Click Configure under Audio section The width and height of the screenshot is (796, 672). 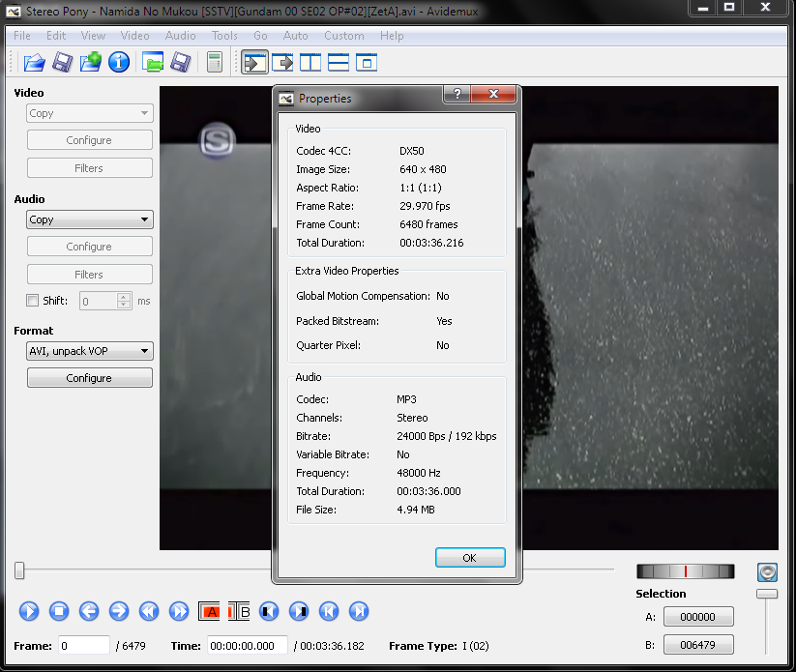tap(89, 247)
